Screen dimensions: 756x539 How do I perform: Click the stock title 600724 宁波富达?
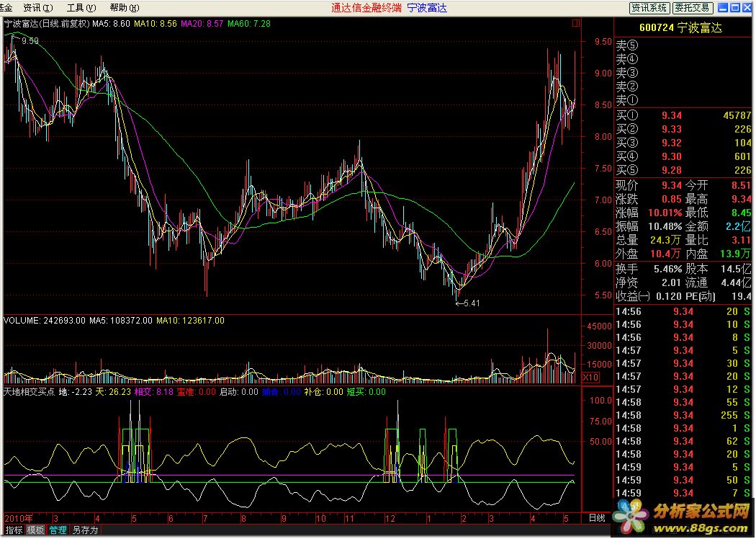[680, 28]
